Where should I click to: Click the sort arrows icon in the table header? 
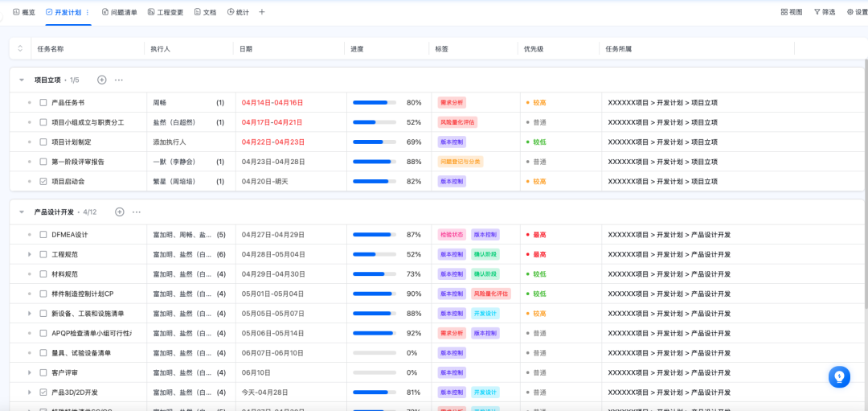[20, 49]
